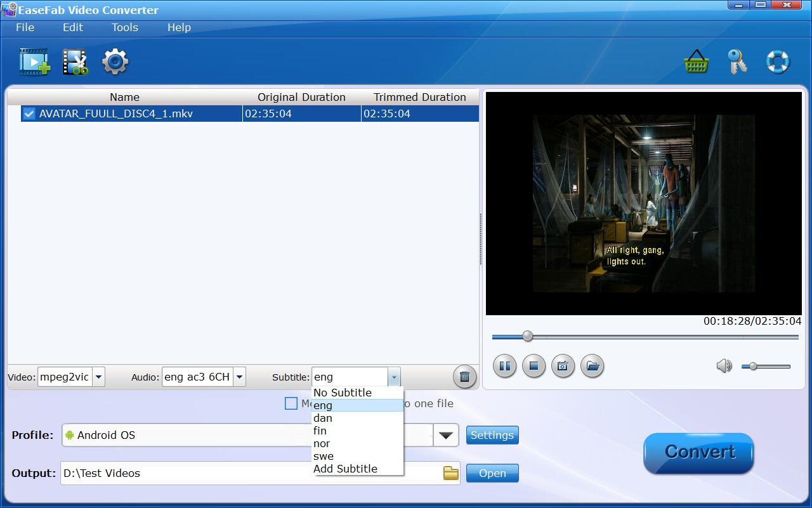Select swe subtitle option
812x508 pixels.
[358, 456]
